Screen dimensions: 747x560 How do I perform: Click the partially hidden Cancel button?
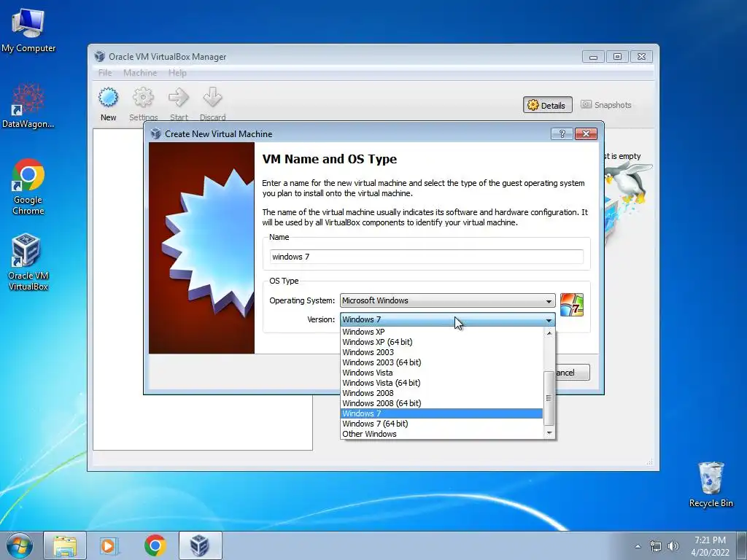pyautogui.click(x=573, y=373)
